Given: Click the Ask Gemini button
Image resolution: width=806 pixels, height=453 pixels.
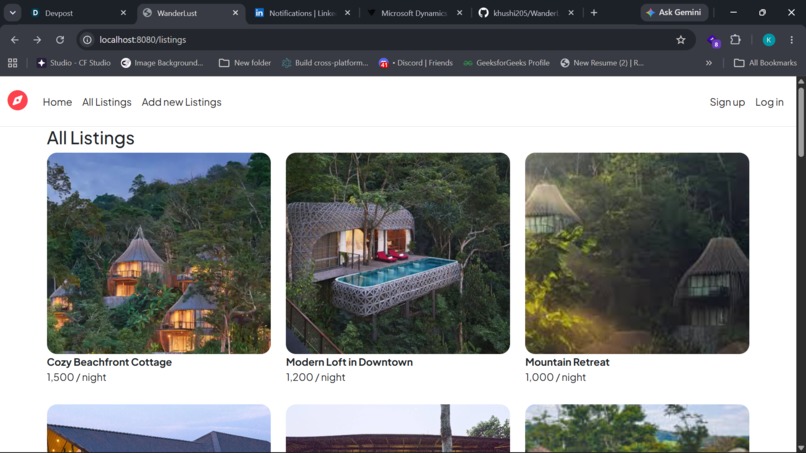Looking at the screenshot, I should (x=674, y=12).
